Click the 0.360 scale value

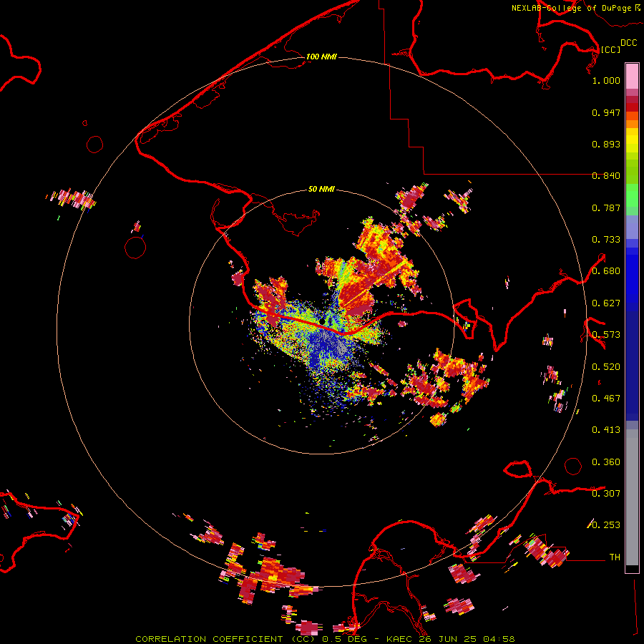(x=606, y=462)
